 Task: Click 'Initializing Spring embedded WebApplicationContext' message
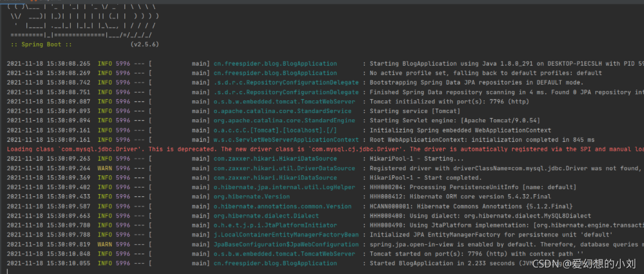460,131
